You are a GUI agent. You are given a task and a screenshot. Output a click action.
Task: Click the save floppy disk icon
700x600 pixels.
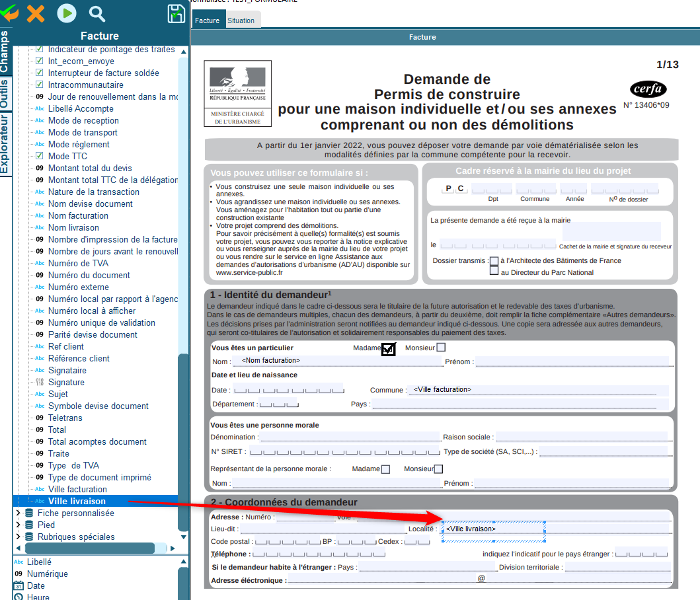pyautogui.click(x=176, y=13)
